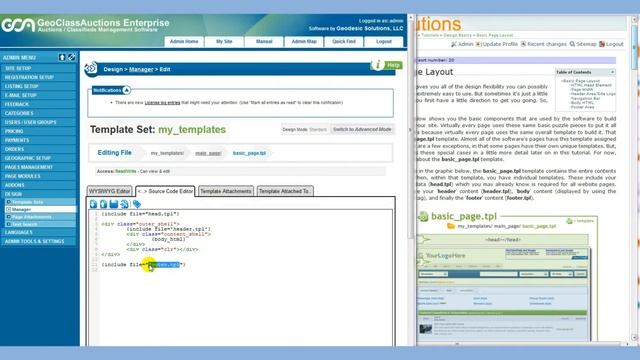
Task: Open Admin Tools & Settings menu section
Action: [x=38, y=241]
